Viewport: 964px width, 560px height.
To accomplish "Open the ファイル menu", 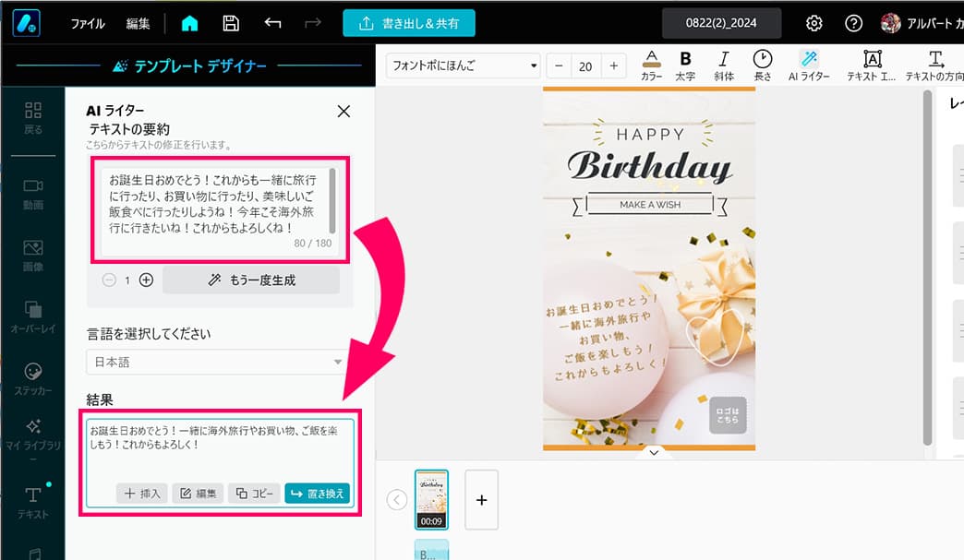I will click(x=88, y=24).
